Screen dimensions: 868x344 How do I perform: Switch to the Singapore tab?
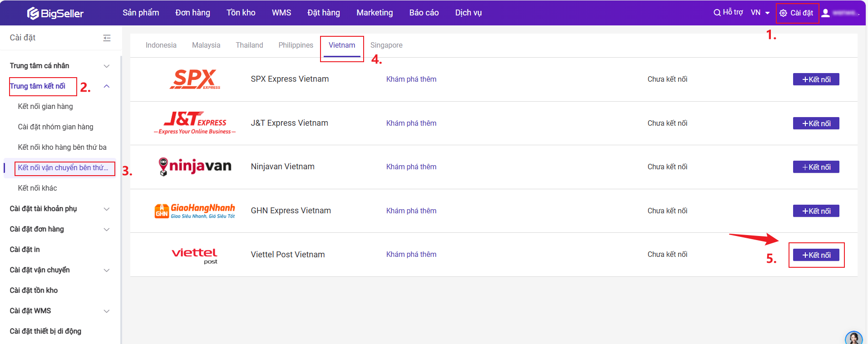[386, 45]
